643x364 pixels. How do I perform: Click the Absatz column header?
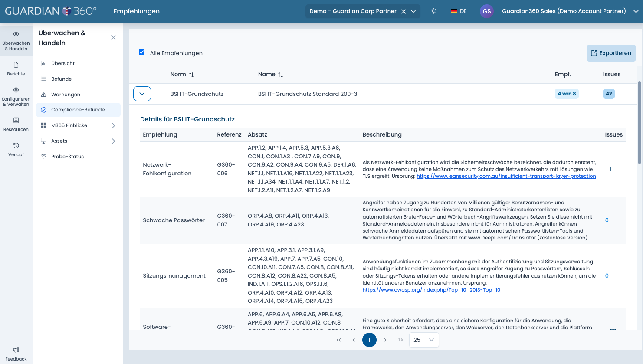coord(257,135)
